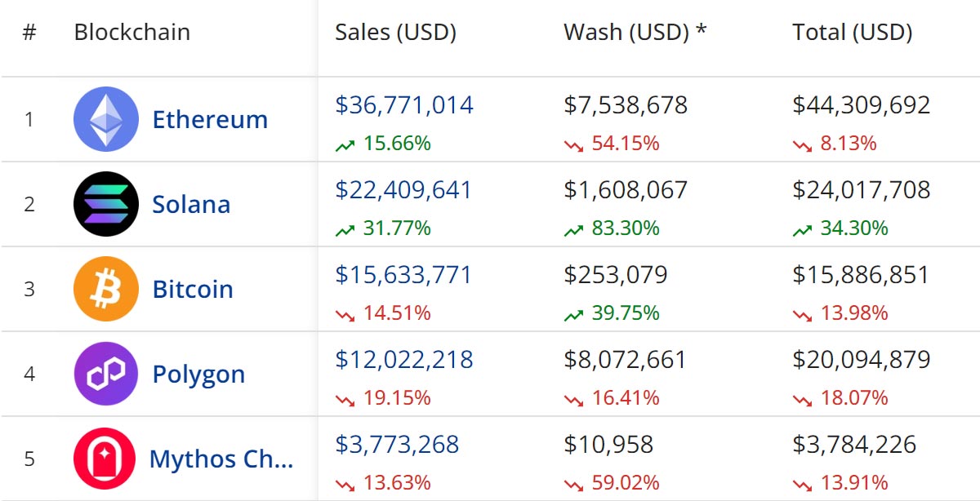Viewport: 980px width, 501px height.
Task: Click the Ethereum diamond logo icon
Action: (106, 119)
